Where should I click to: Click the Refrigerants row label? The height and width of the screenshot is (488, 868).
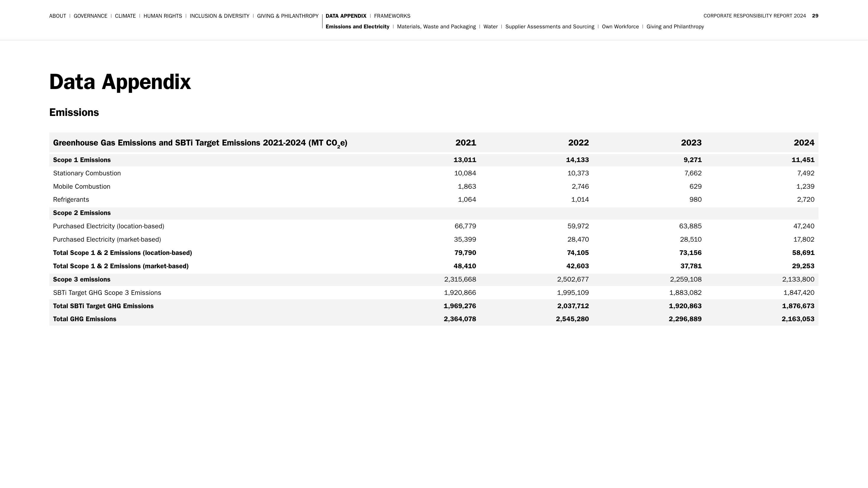coord(71,200)
